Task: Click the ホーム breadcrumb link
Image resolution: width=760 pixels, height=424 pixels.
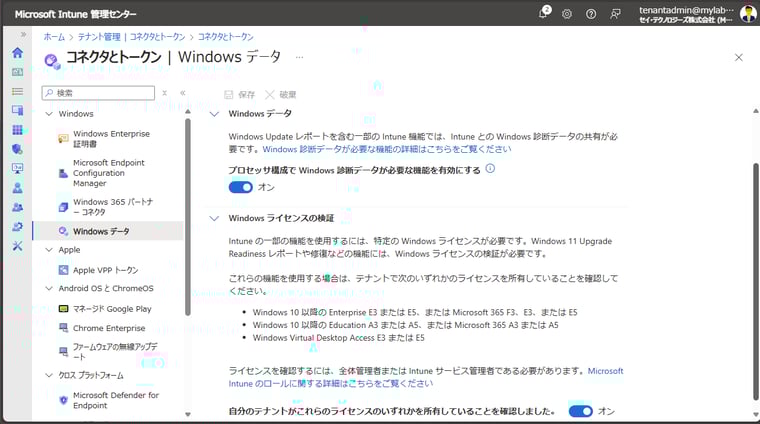Action: (x=54, y=37)
